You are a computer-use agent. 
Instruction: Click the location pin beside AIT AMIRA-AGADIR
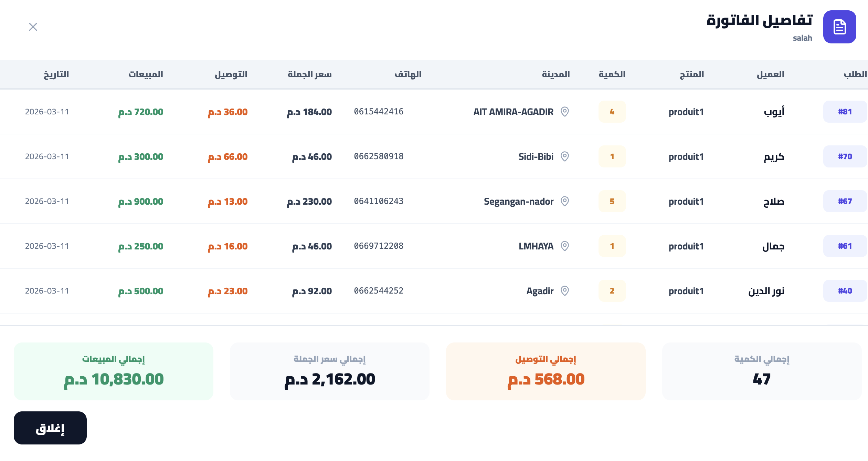pos(565,112)
